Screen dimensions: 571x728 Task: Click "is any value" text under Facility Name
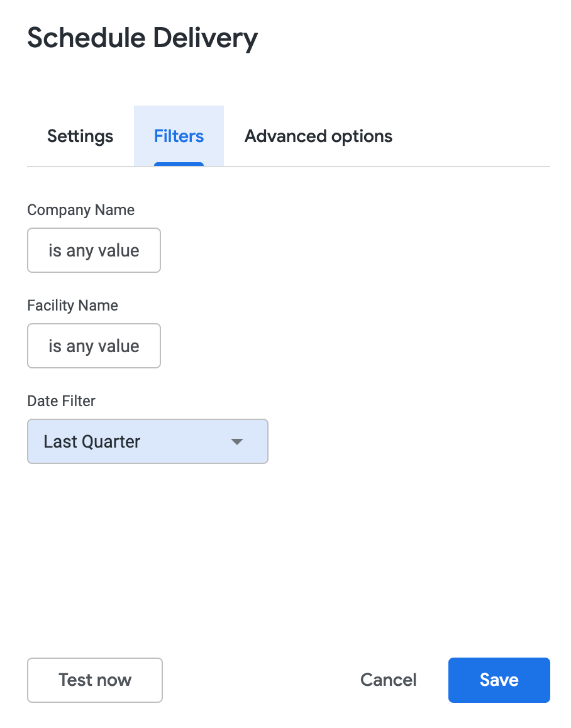tap(94, 346)
